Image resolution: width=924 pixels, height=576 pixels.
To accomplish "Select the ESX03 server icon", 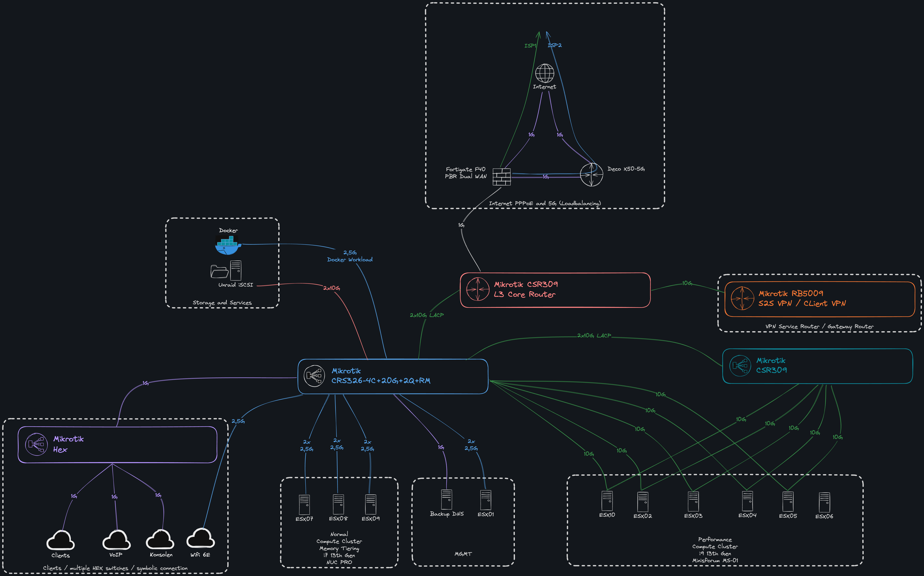I will [x=693, y=502].
